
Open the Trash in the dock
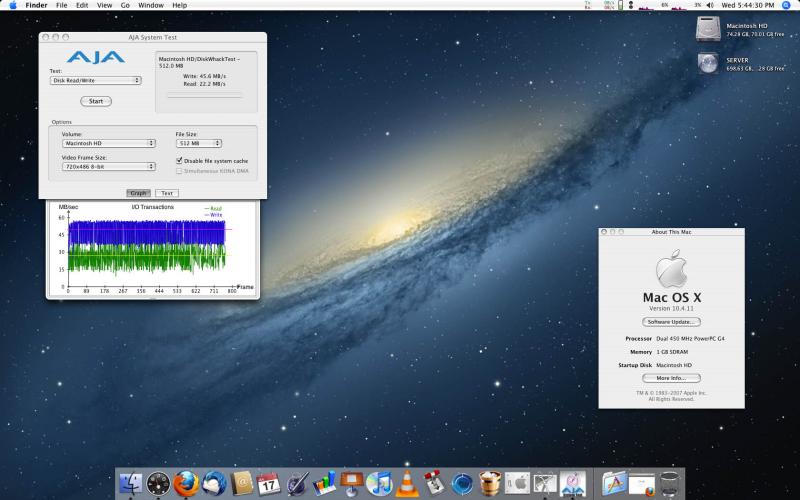click(x=669, y=483)
